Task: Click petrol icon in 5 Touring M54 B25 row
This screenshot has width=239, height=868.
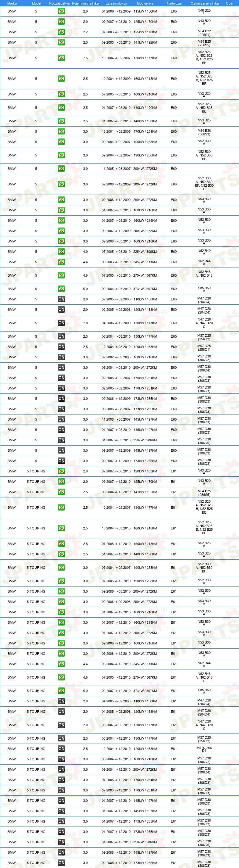Action: (61, 492)
